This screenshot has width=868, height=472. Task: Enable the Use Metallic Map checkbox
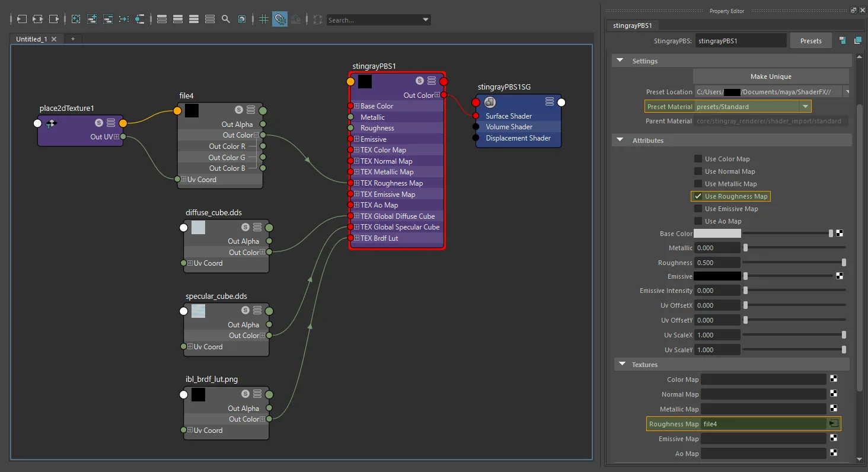pyautogui.click(x=698, y=184)
